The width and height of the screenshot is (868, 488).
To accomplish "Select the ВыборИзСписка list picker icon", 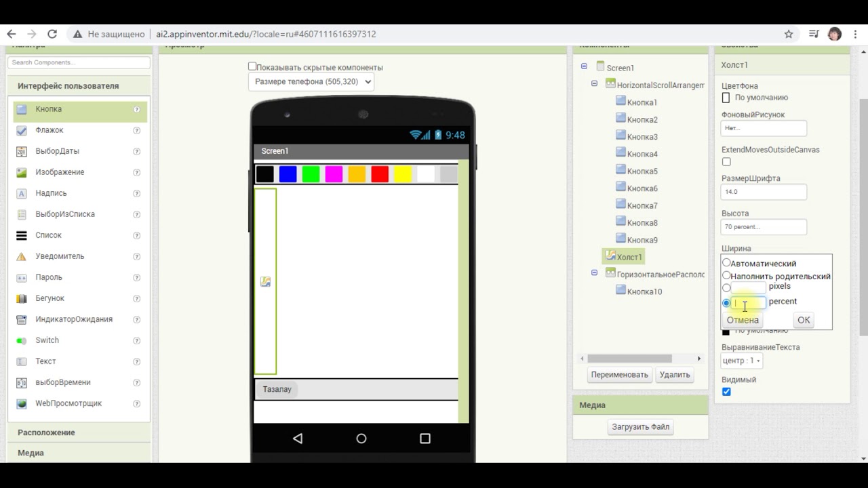I will point(22,214).
